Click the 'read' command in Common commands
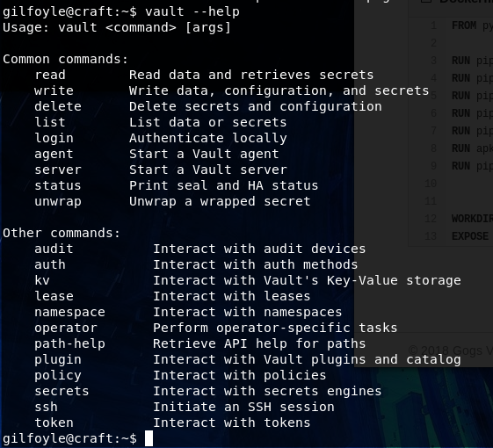This screenshot has height=448, width=493. click(50, 75)
